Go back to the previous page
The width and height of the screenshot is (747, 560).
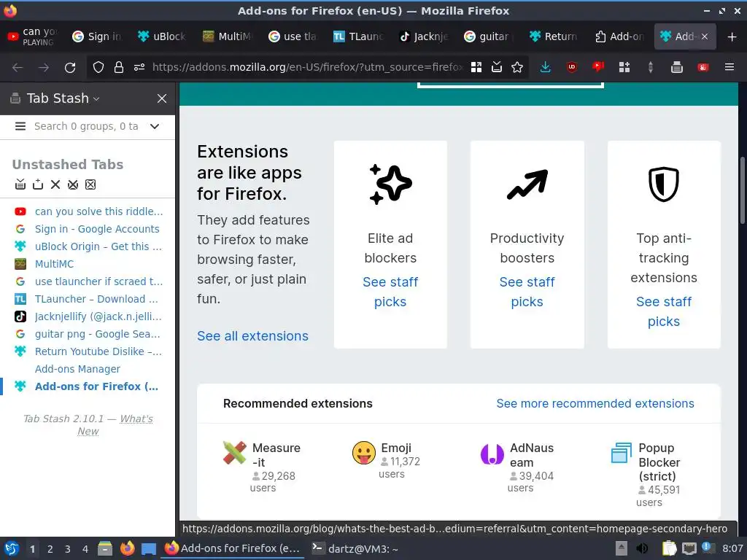click(18, 68)
